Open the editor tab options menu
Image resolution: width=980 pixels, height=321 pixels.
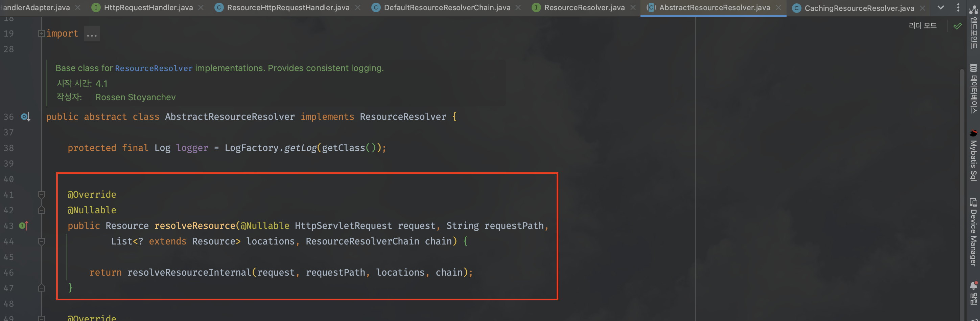[958, 7]
